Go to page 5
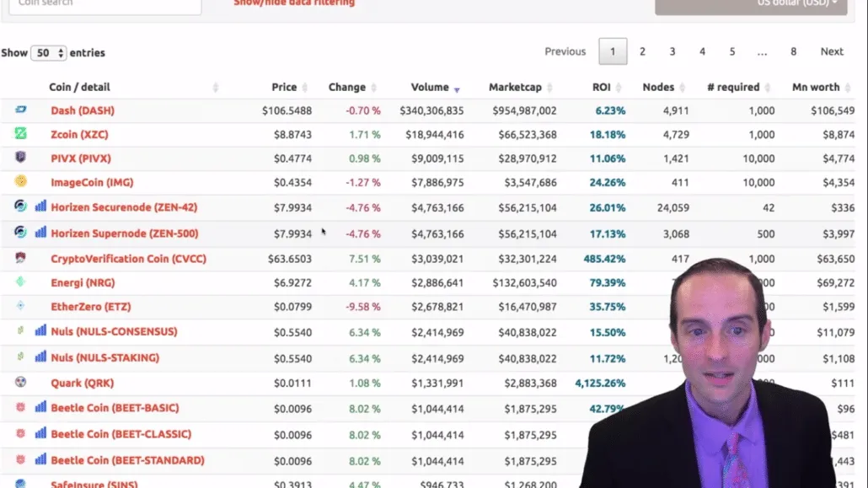This screenshot has height=488, width=868. (x=732, y=51)
